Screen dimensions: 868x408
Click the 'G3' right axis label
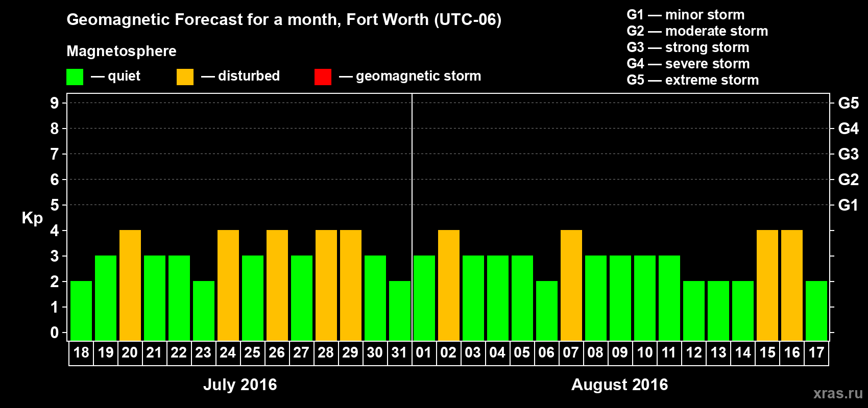(849, 154)
